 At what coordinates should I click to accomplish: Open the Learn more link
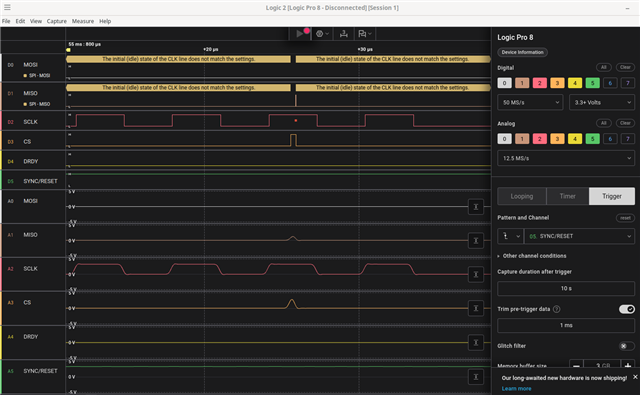tap(516, 388)
